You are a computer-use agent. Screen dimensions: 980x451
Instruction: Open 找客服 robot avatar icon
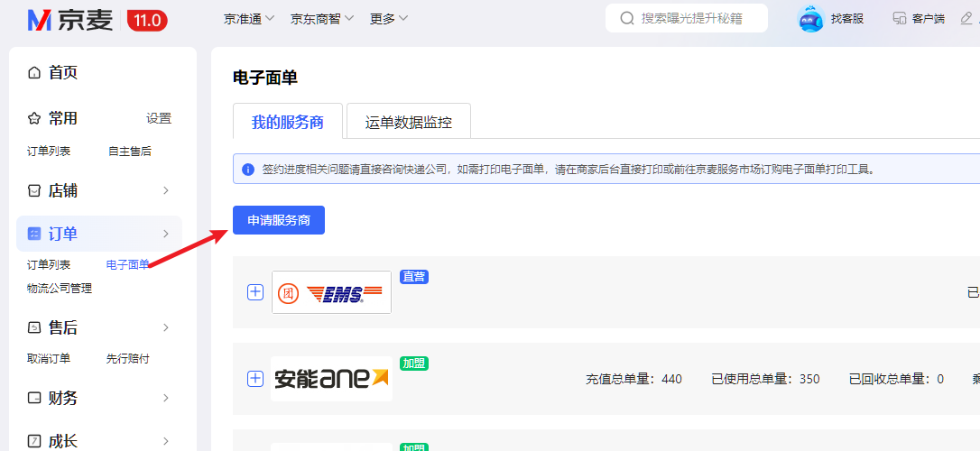(811, 18)
